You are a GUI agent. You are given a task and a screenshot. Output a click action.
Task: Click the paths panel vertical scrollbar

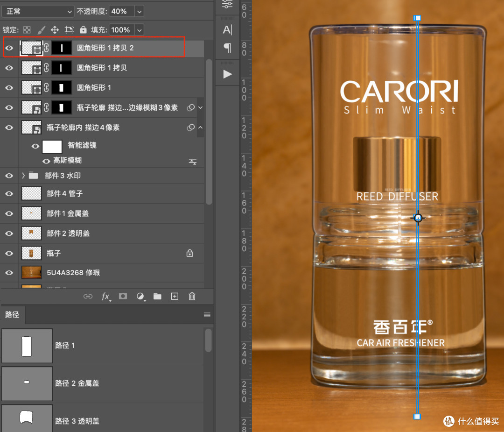click(208, 340)
